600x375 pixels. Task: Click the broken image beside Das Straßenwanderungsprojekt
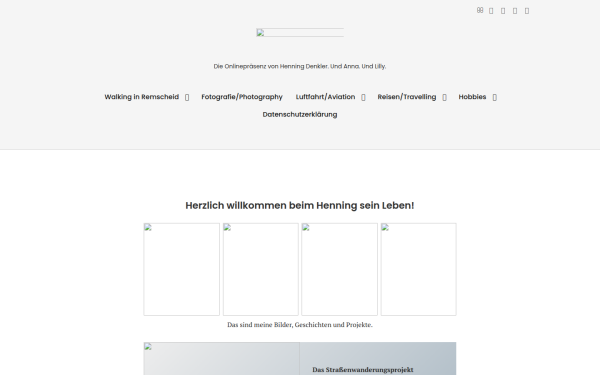tap(222, 359)
